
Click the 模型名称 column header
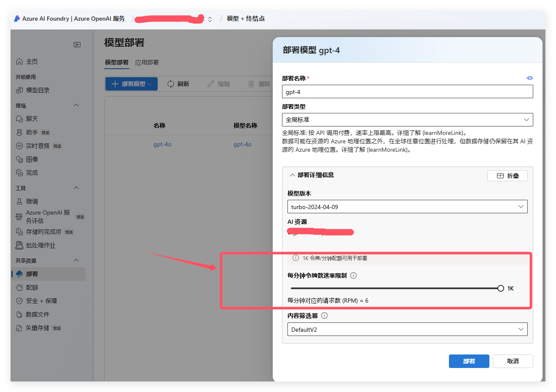tap(245, 126)
